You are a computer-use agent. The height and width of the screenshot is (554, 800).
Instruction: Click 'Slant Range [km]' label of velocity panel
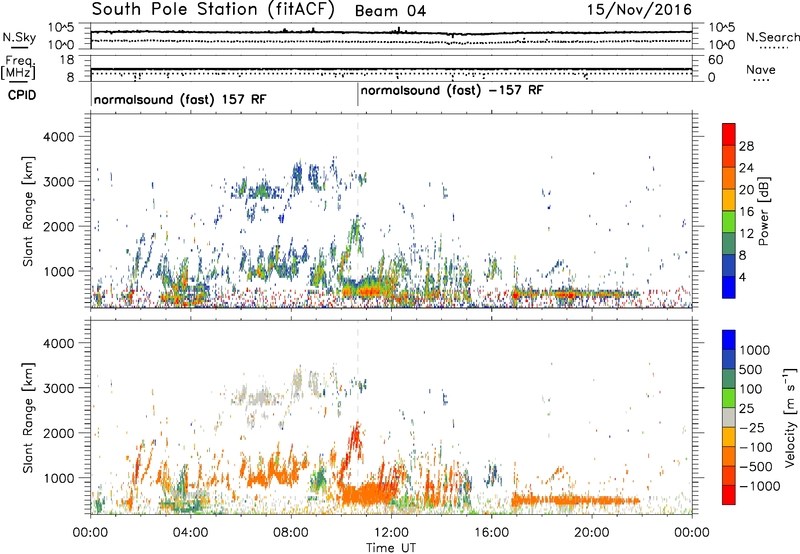click(28, 418)
